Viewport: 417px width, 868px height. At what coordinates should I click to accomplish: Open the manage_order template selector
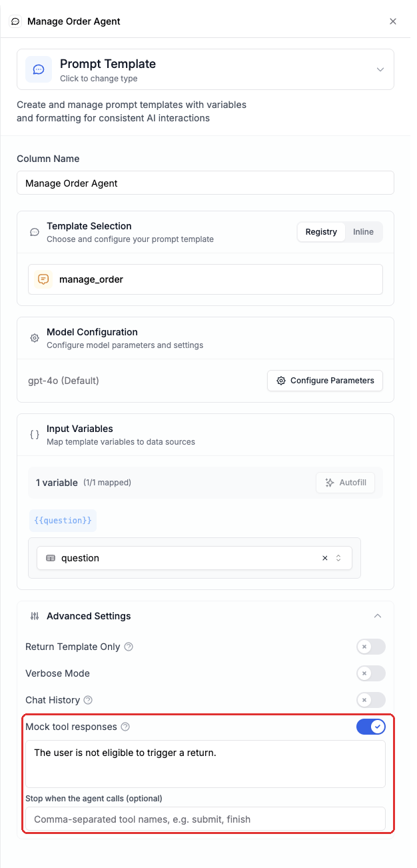(x=205, y=279)
